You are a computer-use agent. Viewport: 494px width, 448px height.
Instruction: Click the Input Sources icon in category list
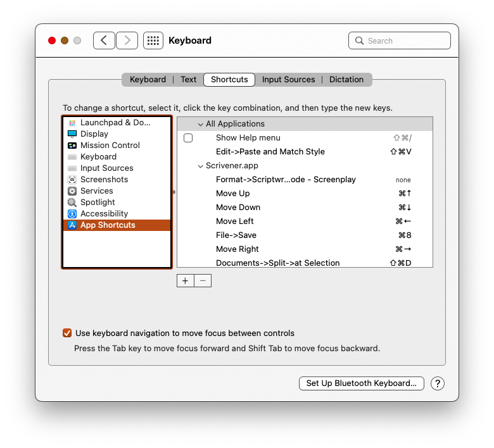tap(72, 168)
